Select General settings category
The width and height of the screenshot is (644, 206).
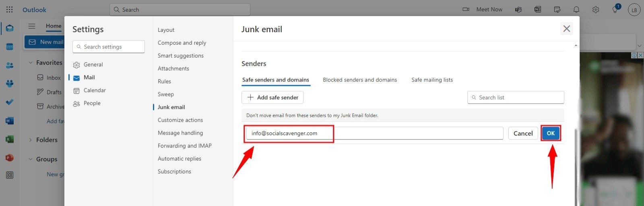(93, 65)
